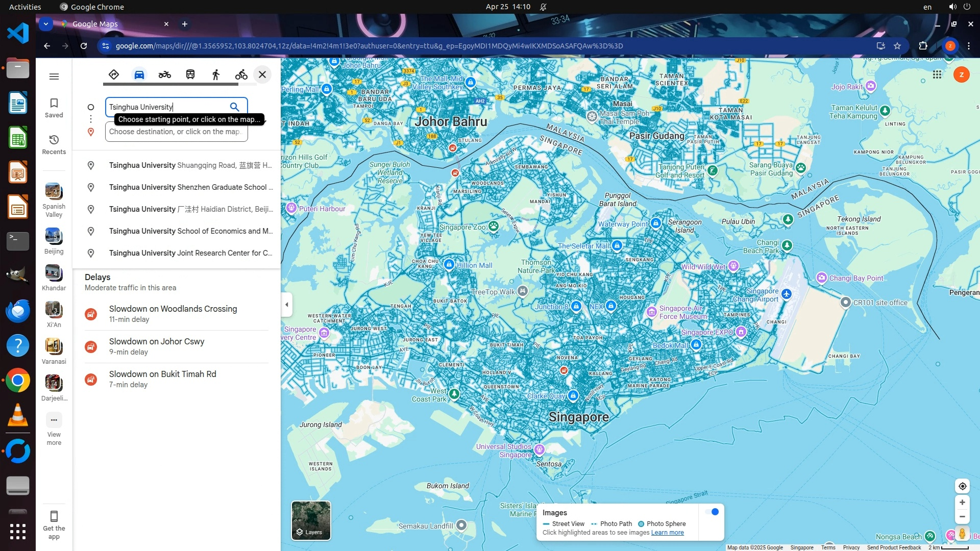
Task: Open the Saved places bookmark icon
Action: click(x=54, y=108)
